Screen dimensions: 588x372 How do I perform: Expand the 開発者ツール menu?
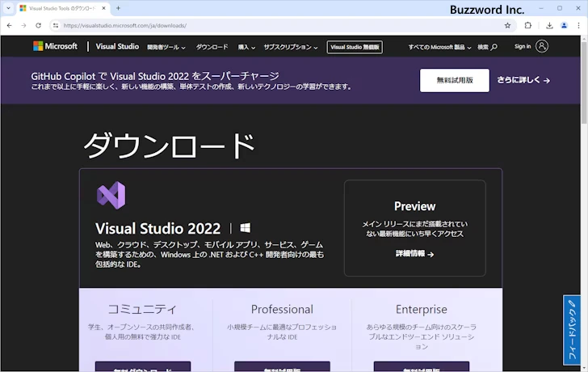click(x=166, y=47)
